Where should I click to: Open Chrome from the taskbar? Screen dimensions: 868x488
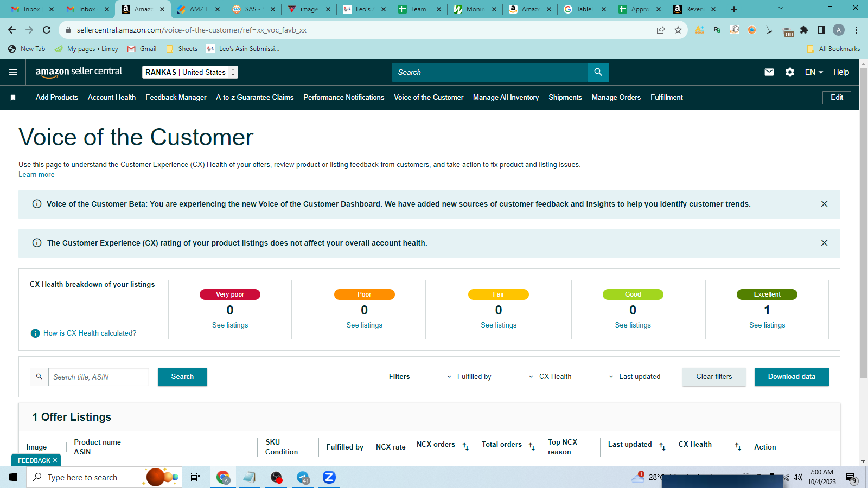(x=223, y=477)
